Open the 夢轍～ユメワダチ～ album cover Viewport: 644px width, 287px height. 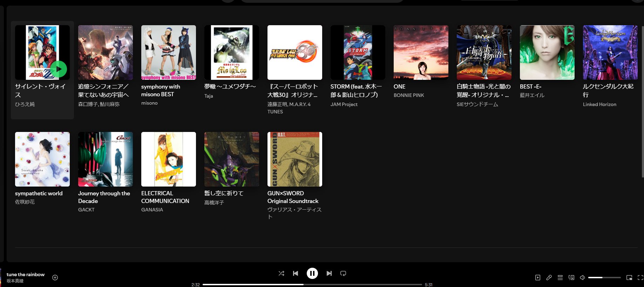point(232,52)
